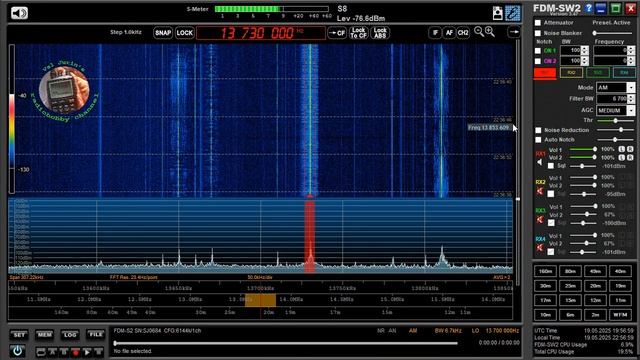This screenshot has width=640, height=360.
Task: Click the loop playback icon
Action: pyautogui.click(x=41, y=352)
